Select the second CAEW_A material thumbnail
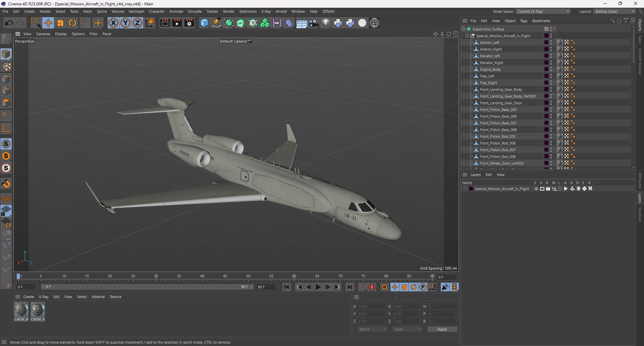This screenshot has height=346, width=644. 38,309
